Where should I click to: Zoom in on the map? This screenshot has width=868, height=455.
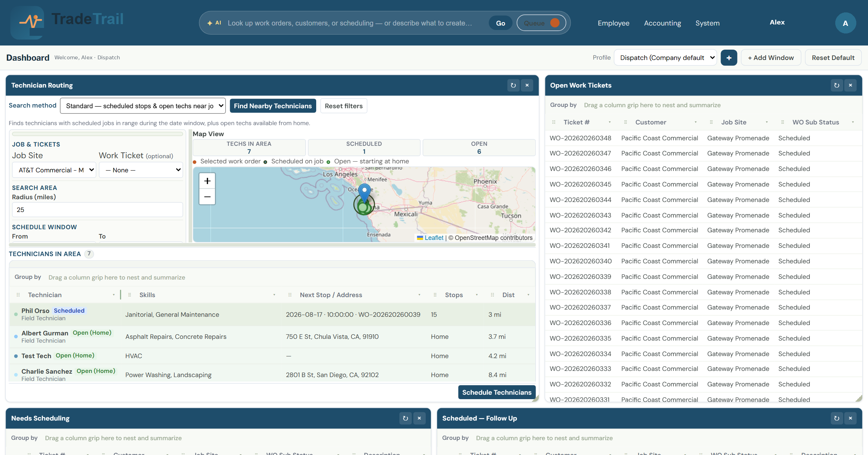click(x=207, y=181)
